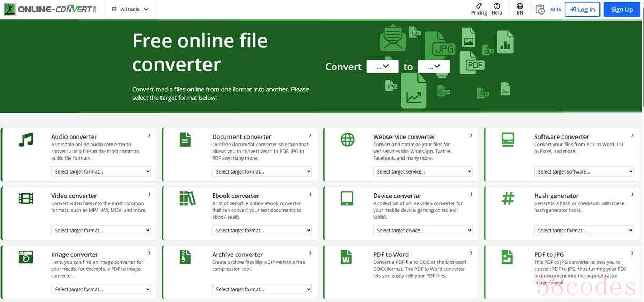
Task: Open the Help menu
Action: pos(497,9)
